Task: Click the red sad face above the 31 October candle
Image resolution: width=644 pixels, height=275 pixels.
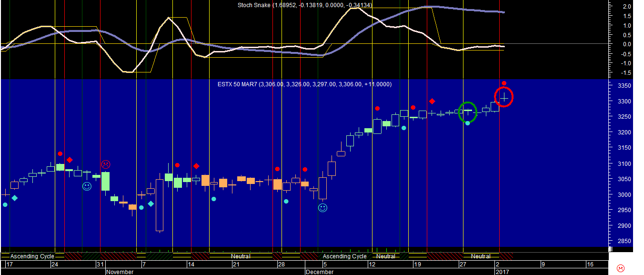Action: coord(105,164)
